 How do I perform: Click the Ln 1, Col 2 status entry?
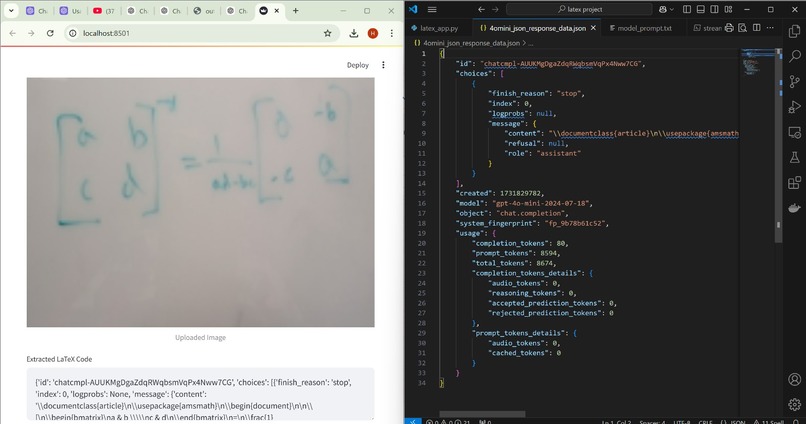click(x=616, y=422)
